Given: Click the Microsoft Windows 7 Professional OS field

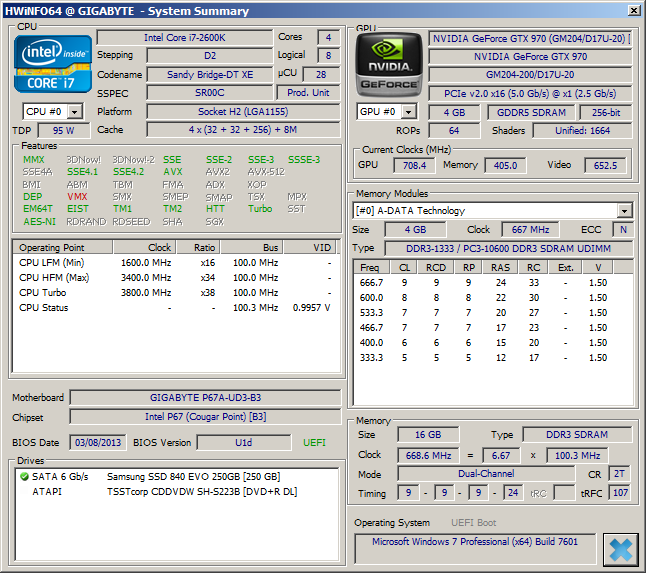Looking at the screenshot, I should coord(475,549).
